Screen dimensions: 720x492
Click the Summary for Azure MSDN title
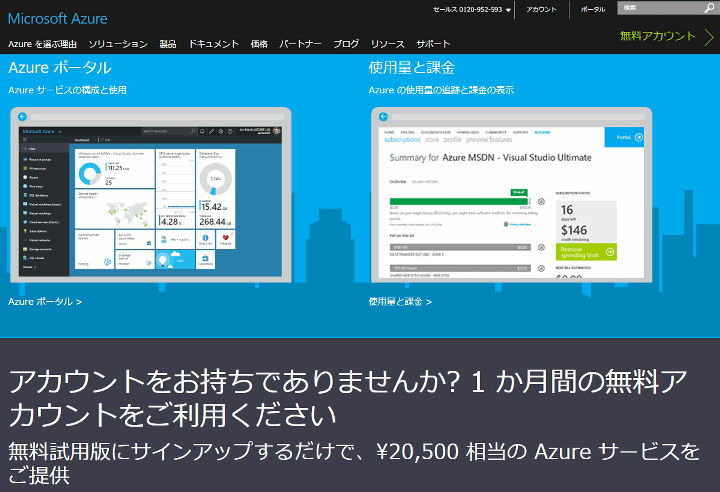tap(490, 158)
